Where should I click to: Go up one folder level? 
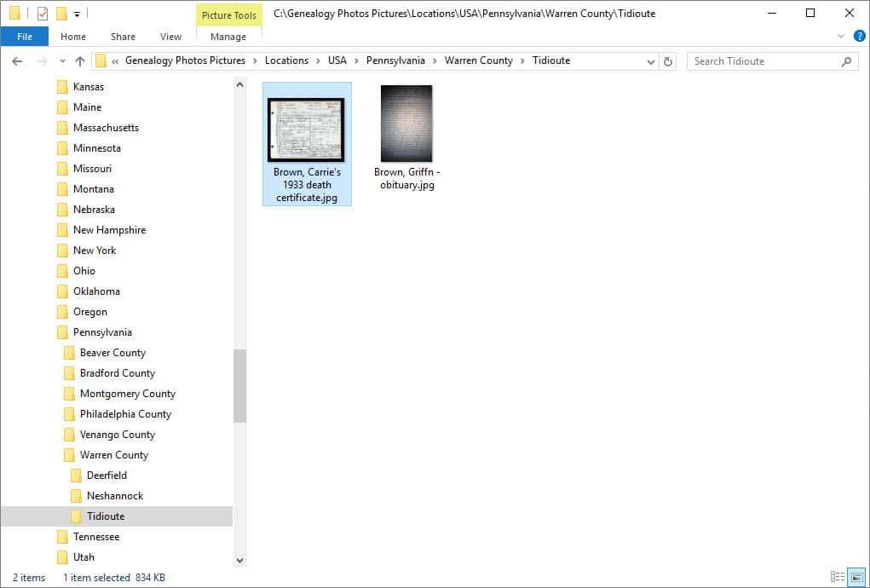pos(80,61)
